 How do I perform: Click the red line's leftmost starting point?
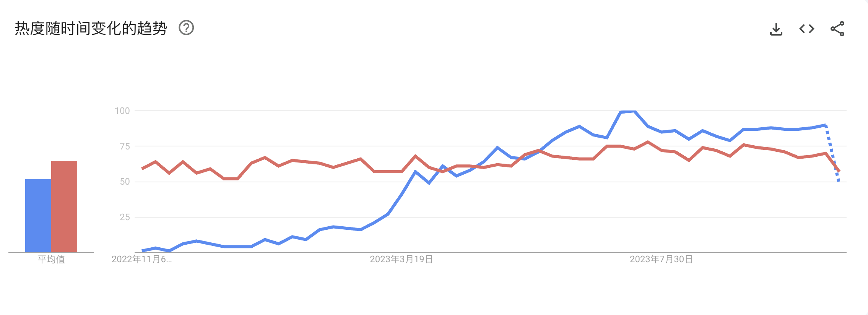pos(143,168)
